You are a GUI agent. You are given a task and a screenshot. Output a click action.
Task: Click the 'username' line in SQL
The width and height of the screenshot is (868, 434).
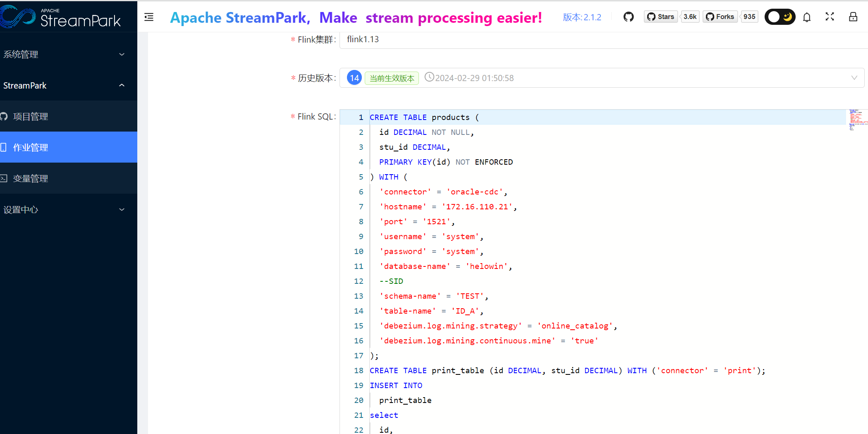click(x=431, y=237)
